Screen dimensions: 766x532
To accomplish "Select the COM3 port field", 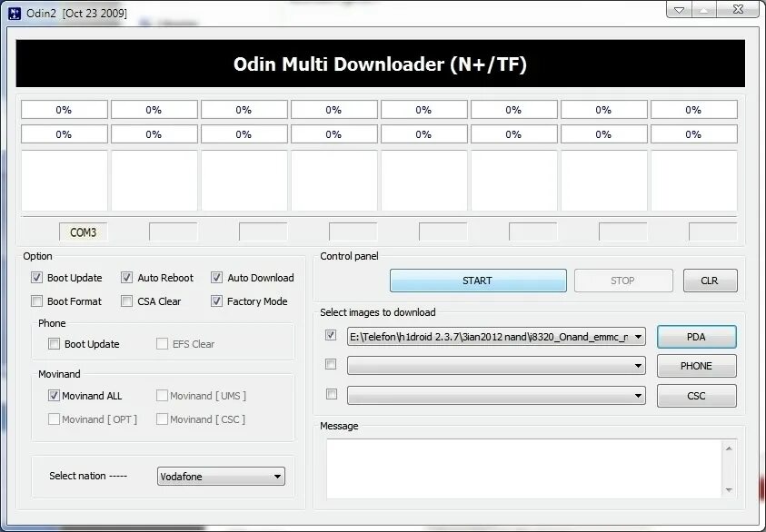I will [82, 232].
